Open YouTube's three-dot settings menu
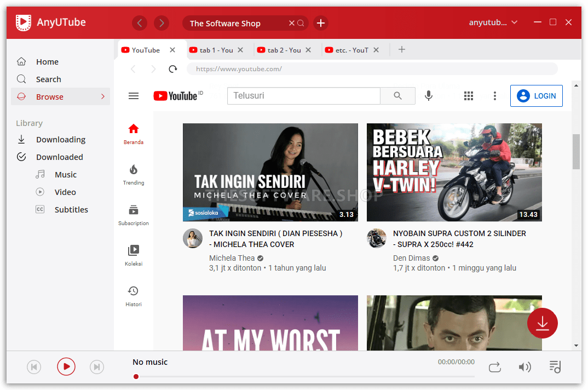 495,95
